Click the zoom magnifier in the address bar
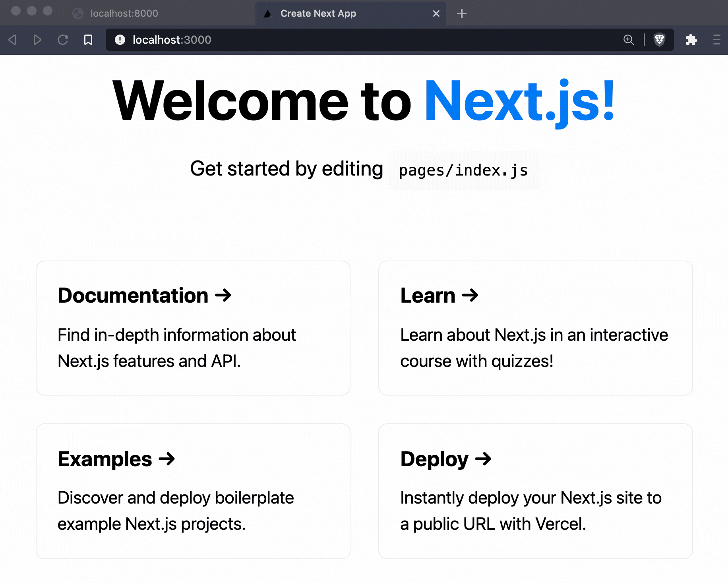The height and width of the screenshot is (583, 728). (629, 40)
